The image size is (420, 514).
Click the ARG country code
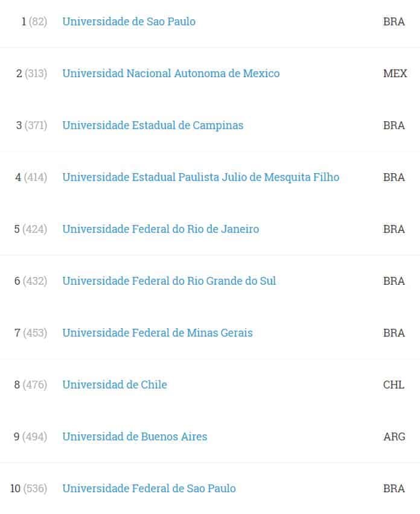pos(395,437)
